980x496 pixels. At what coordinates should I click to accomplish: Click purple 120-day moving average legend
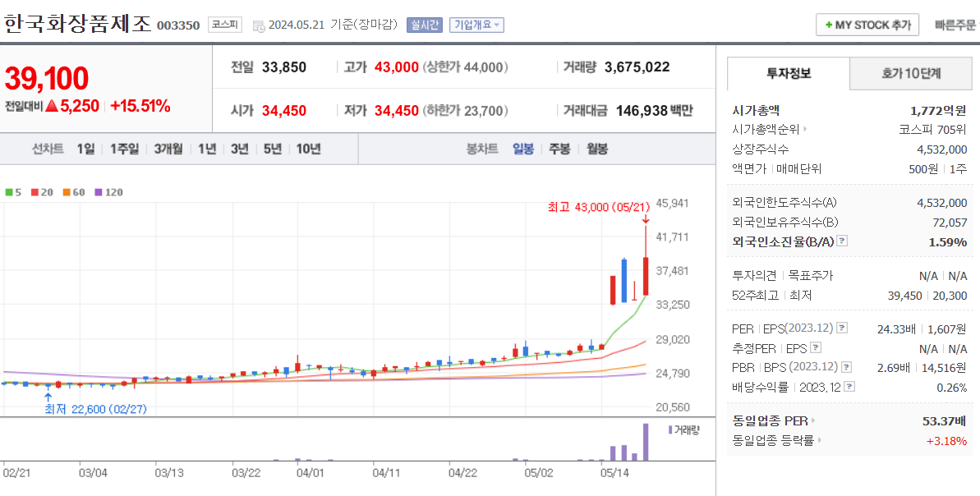[x=108, y=192]
